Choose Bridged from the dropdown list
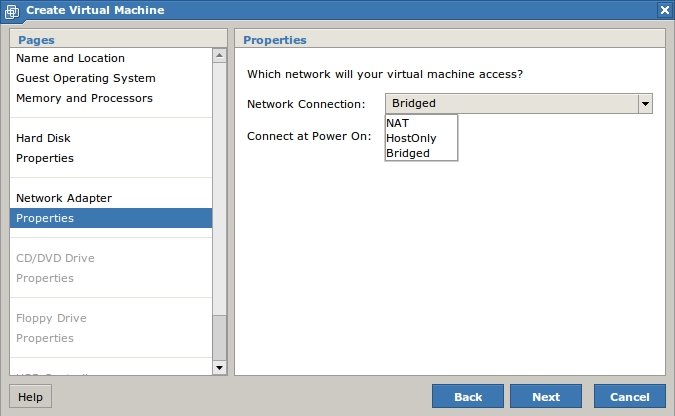This screenshot has width=675, height=416. (421, 153)
